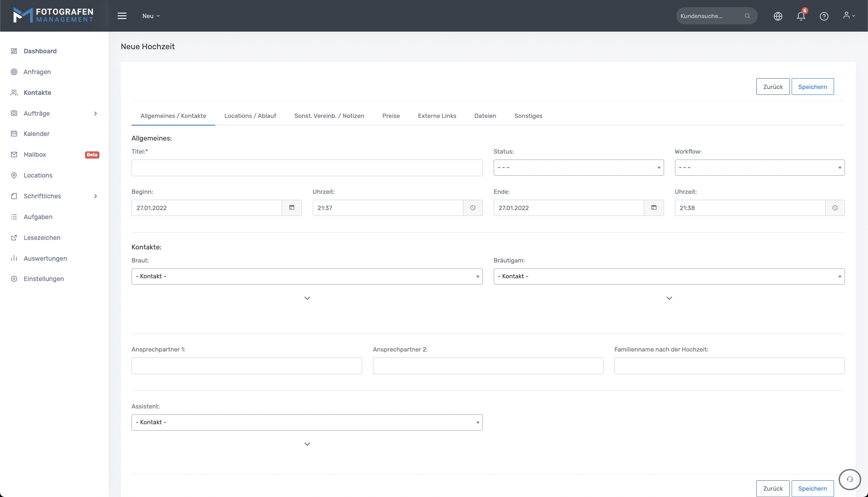
Task: Open the help question mark icon
Action: click(x=824, y=16)
